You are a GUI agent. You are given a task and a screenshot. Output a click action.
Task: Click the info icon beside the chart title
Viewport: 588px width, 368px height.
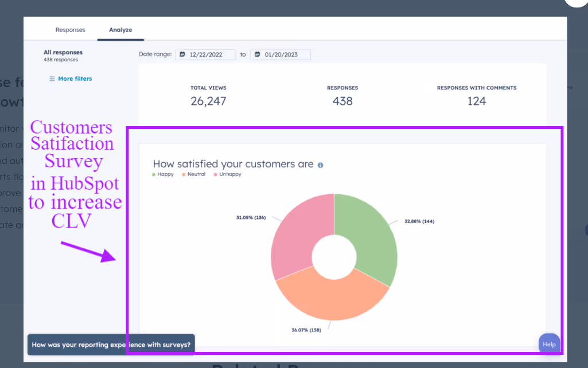tap(320, 165)
